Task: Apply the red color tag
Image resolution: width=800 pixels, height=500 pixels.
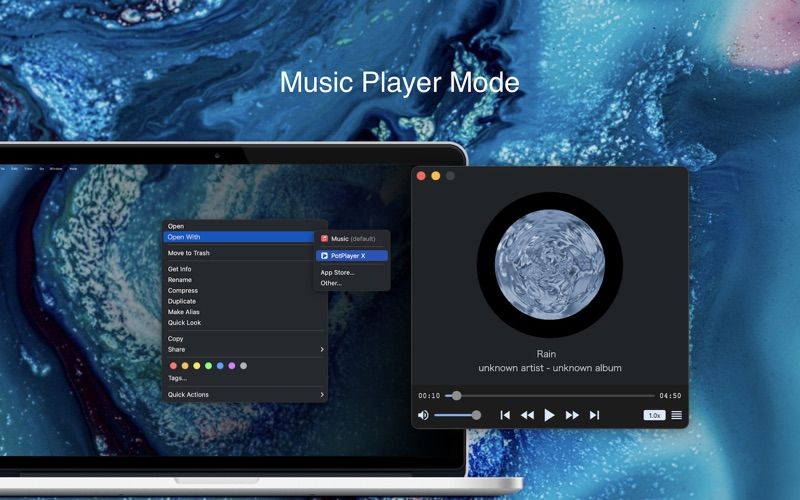Action: coord(173,366)
